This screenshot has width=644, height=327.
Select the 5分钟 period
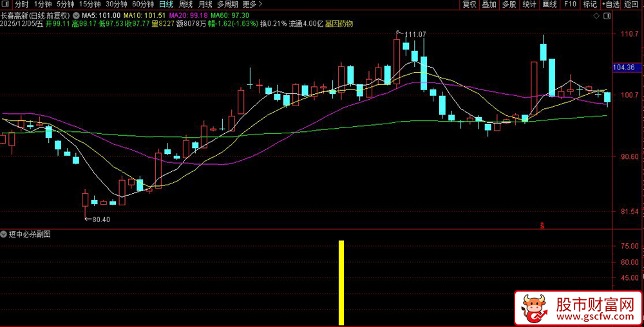click(x=65, y=5)
